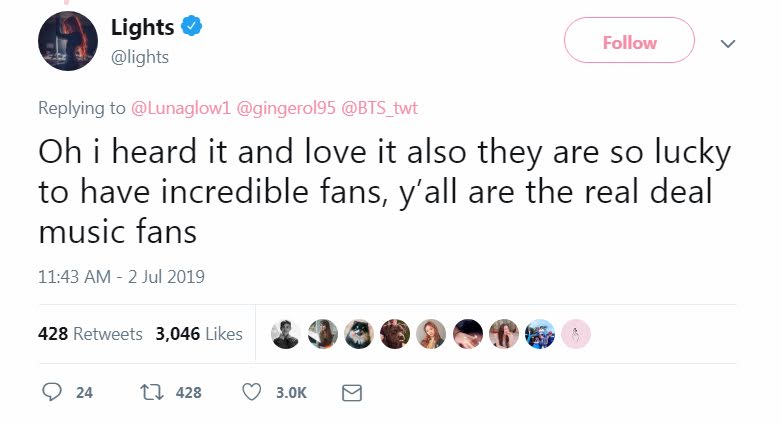Expand the tweet options chevron

(728, 44)
